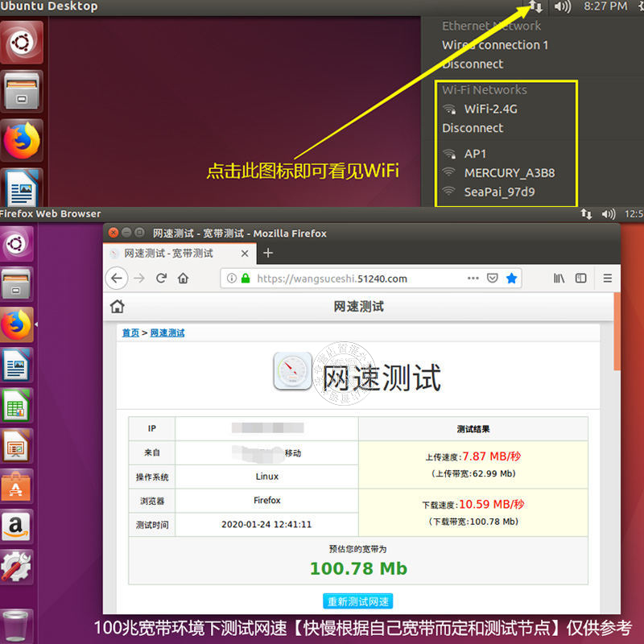Image resolution: width=644 pixels, height=644 pixels.
Task: Close the Mozilla Firefox window with the red button
Action: coord(114,233)
